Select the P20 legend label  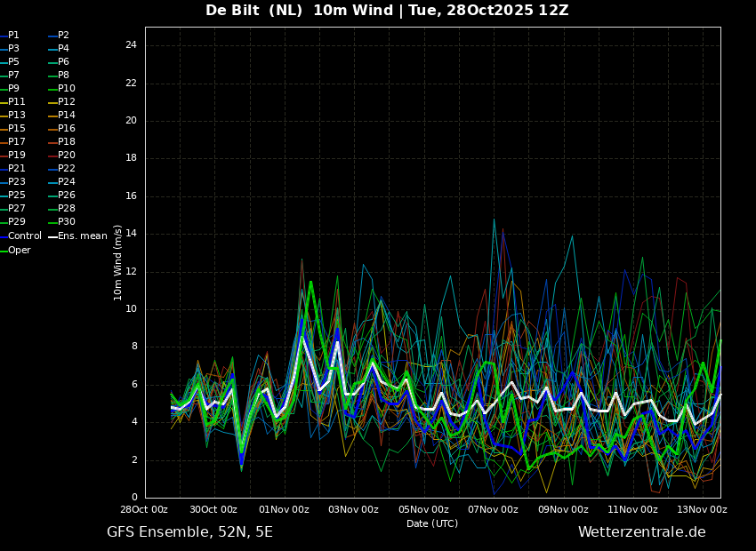[x=61, y=156]
